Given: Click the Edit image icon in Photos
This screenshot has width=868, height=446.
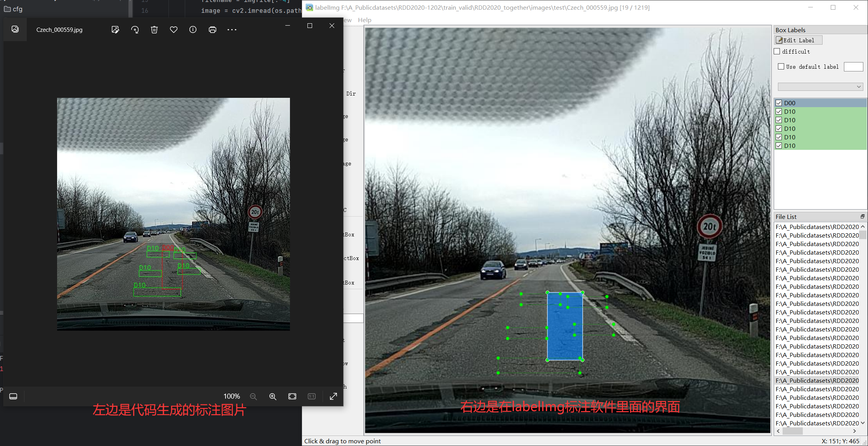Looking at the screenshot, I should click(x=115, y=30).
